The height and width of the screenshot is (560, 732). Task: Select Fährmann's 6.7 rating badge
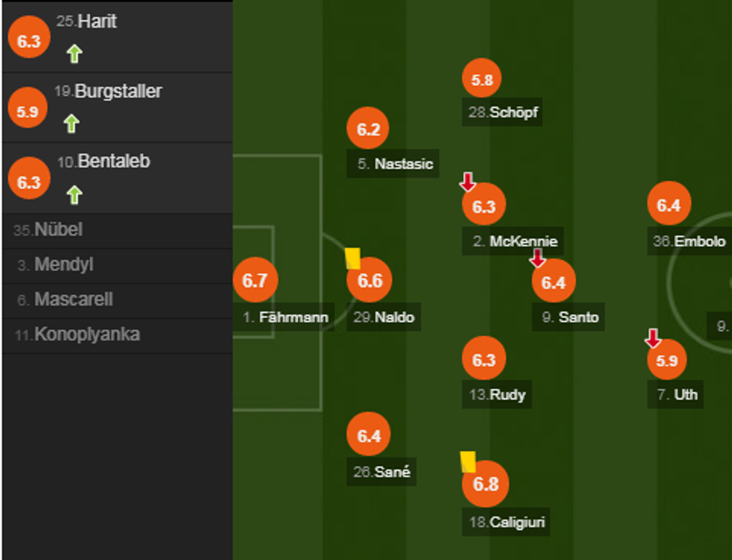[x=255, y=281]
